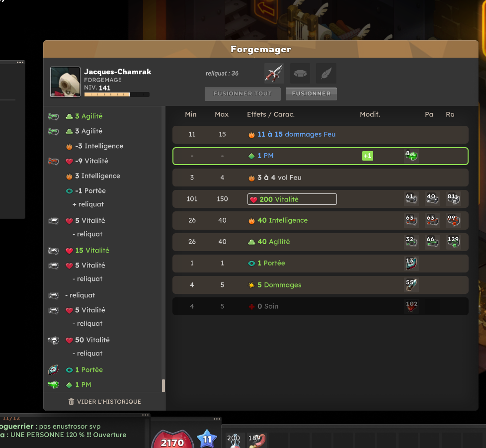
Task: Click the history panel scrollbar
Action: coord(163,385)
